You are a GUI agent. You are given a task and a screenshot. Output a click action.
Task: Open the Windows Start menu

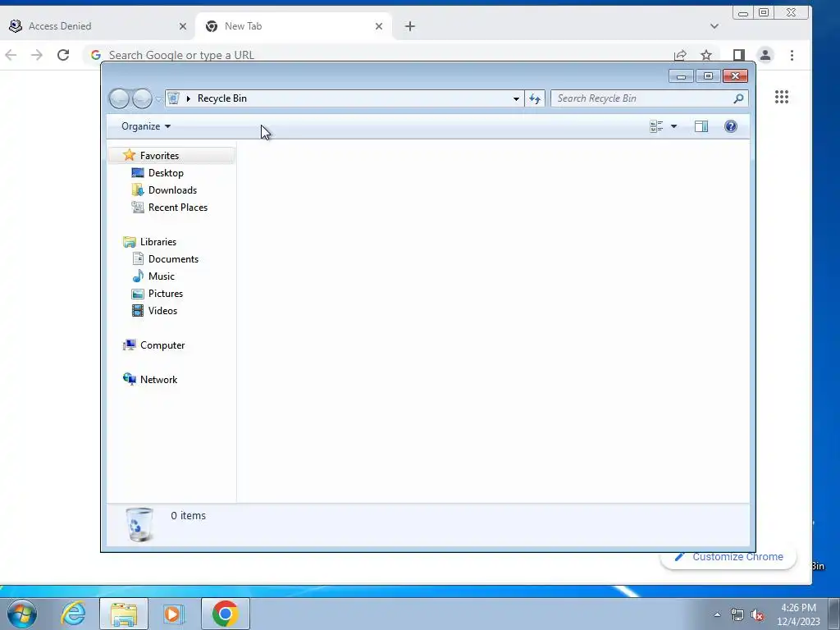coord(21,614)
